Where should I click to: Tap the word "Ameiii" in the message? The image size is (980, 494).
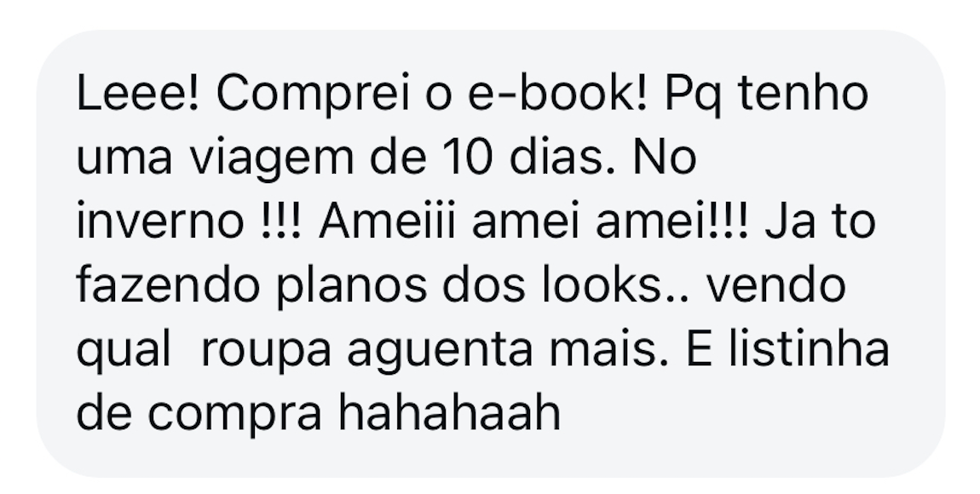tap(388, 221)
